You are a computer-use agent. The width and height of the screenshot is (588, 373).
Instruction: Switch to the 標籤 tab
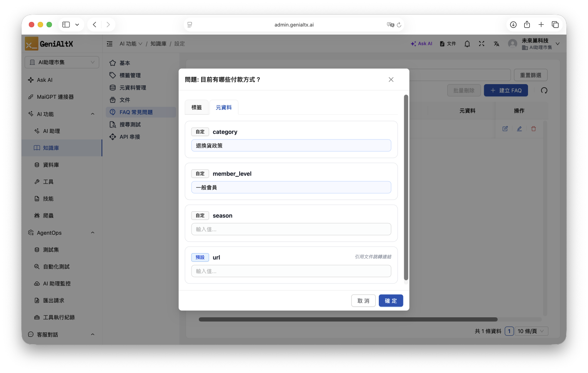click(x=197, y=108)
